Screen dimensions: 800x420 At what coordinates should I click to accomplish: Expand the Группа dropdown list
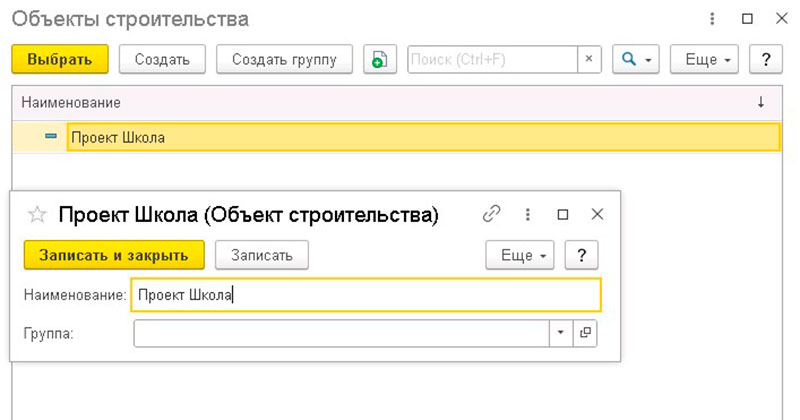[560, 333]
